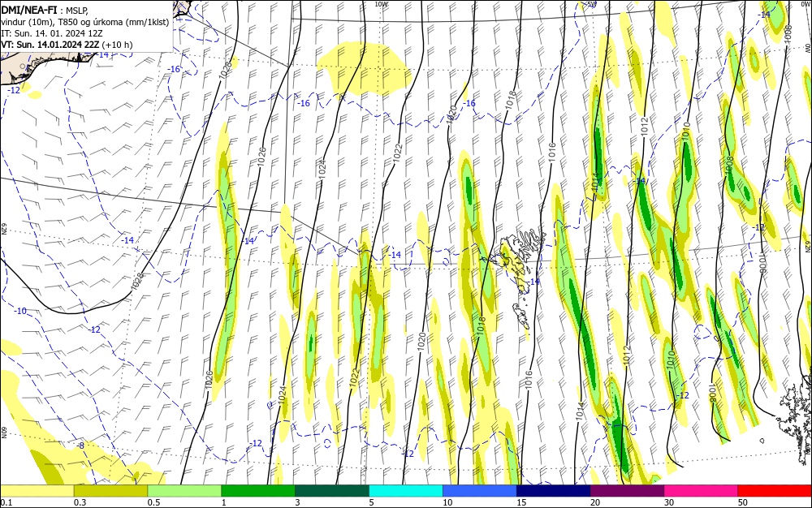Click legend value '0.5'

click(153, 502)
